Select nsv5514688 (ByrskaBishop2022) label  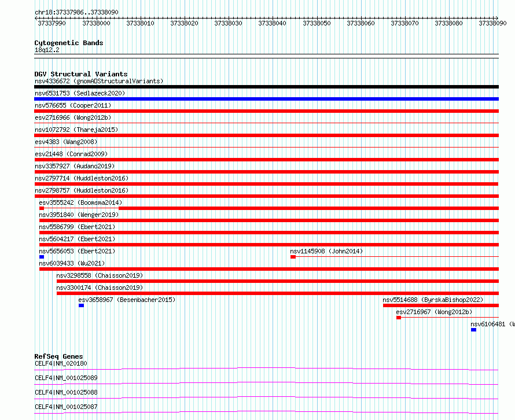(433, 300)
